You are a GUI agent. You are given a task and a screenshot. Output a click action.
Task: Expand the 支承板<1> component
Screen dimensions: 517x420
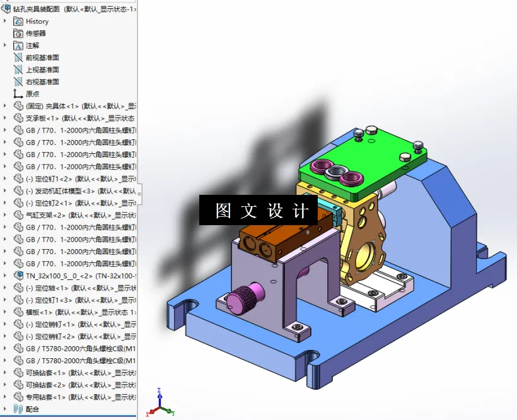[5, 117]
